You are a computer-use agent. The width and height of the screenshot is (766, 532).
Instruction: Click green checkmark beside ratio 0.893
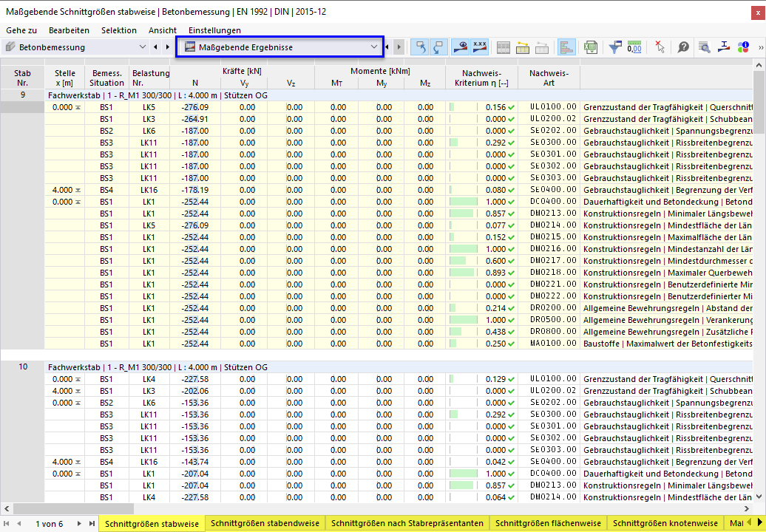(512, 273)
